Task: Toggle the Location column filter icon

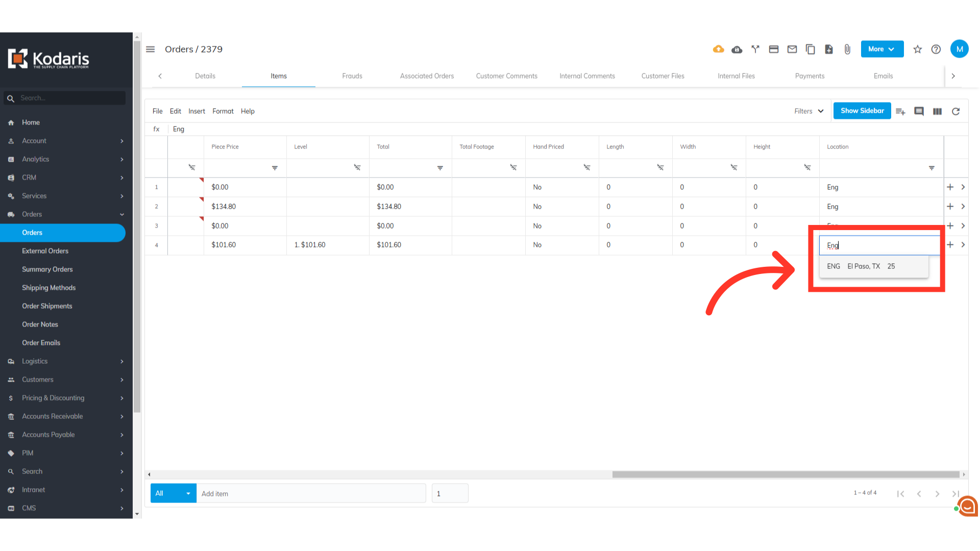Action: click(x=932, y=168)
